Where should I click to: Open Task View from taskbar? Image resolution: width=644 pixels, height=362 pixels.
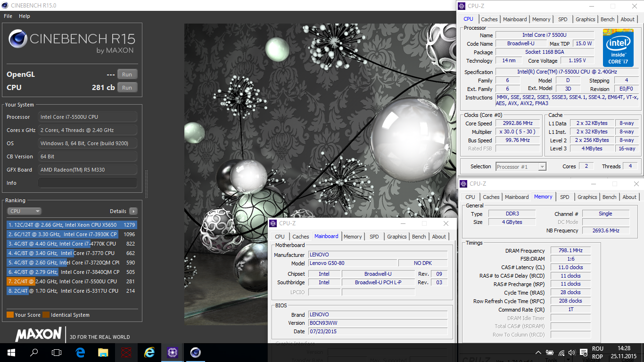pos(57,353)
